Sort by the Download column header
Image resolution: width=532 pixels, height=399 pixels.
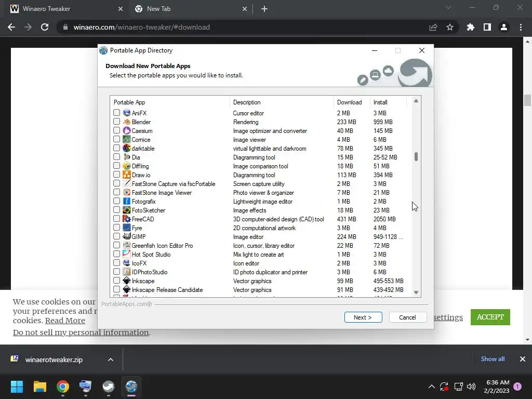click(352, 102)
